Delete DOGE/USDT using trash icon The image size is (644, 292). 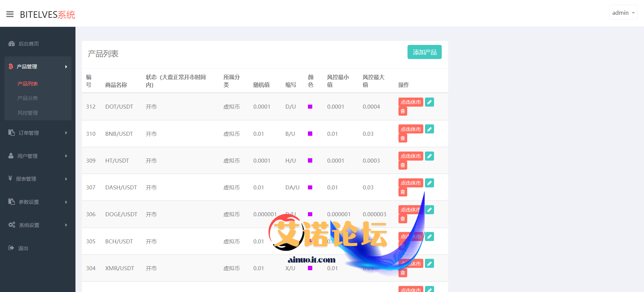point(402,219)
